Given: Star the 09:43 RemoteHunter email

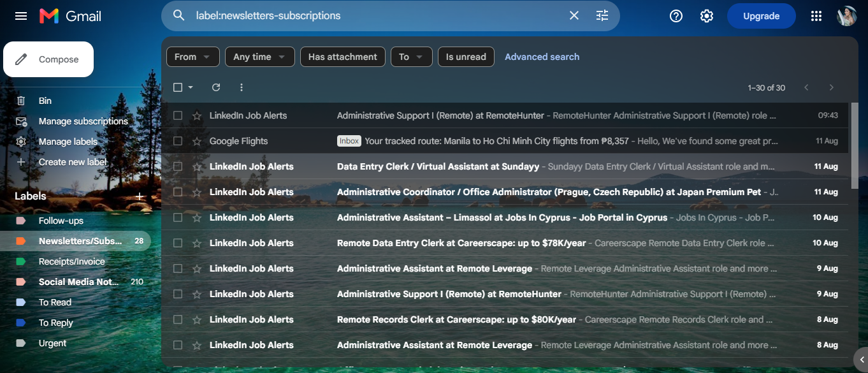Looking at the screenshot, I should [197, 115].
